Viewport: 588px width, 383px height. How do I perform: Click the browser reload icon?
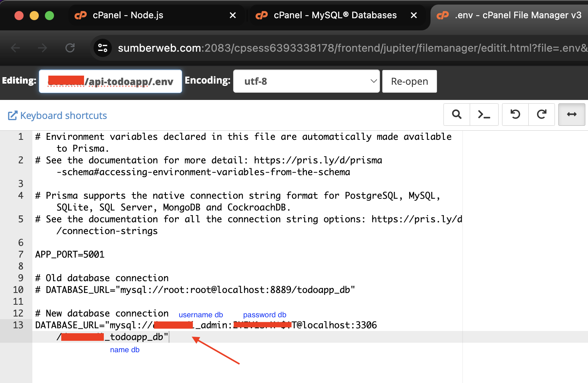[70, 48]
